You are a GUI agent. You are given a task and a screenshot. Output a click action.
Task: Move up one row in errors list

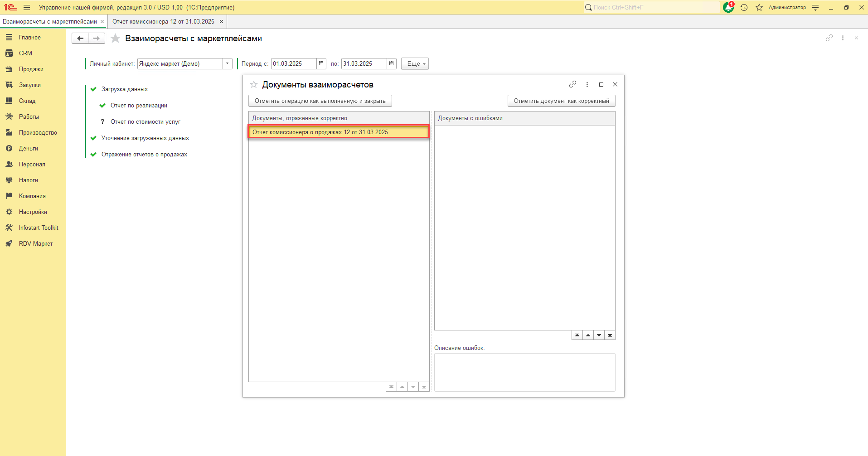(x=588, y=335)
